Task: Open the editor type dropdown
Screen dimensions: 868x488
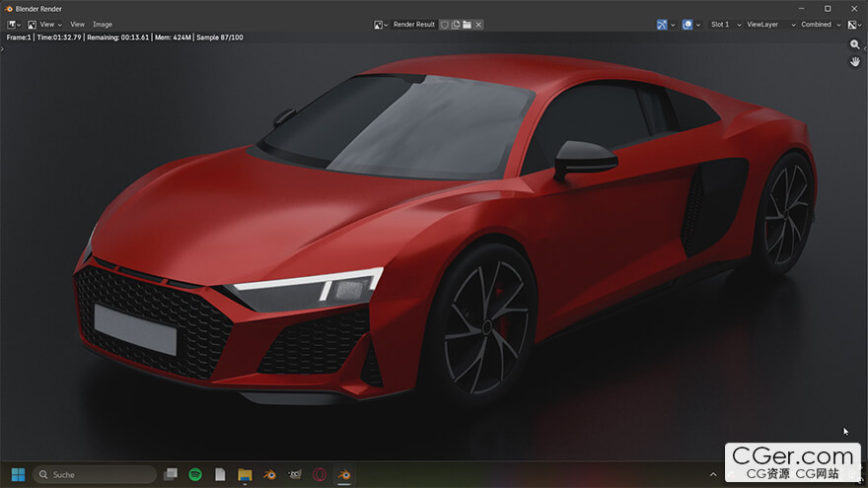Action: pyautogui.click(x=14, y=25)
